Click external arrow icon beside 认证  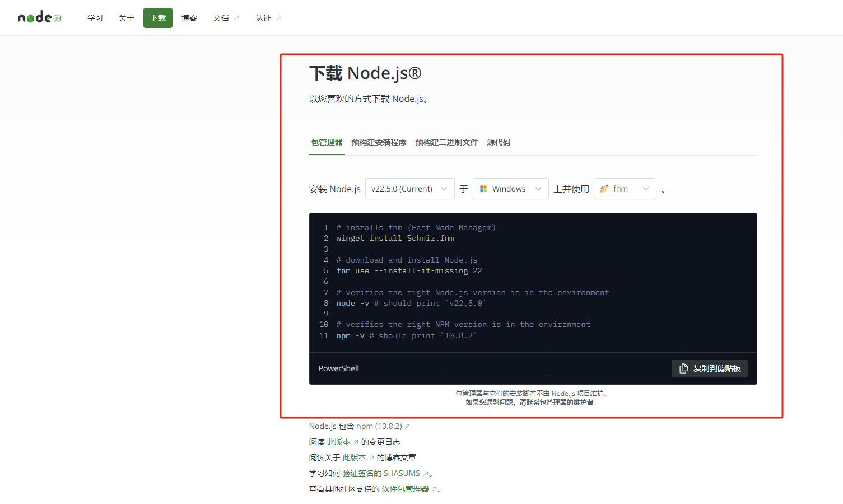coord(279,18)
